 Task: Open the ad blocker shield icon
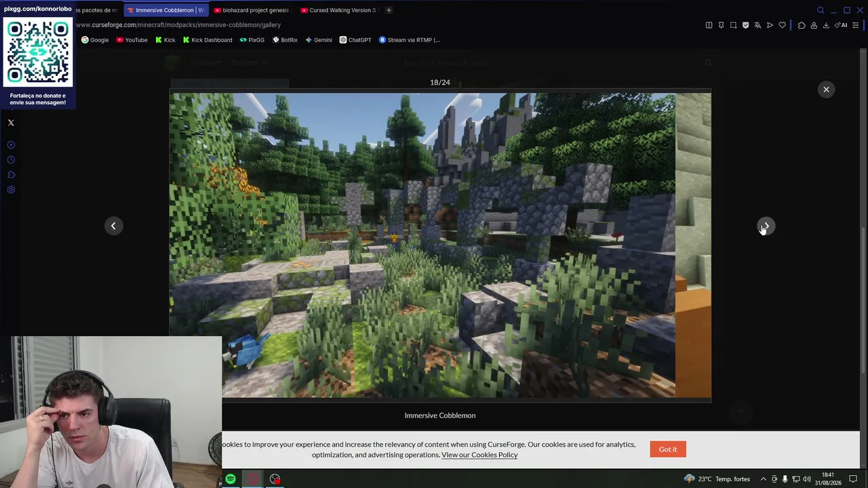[x=745, y=25]
